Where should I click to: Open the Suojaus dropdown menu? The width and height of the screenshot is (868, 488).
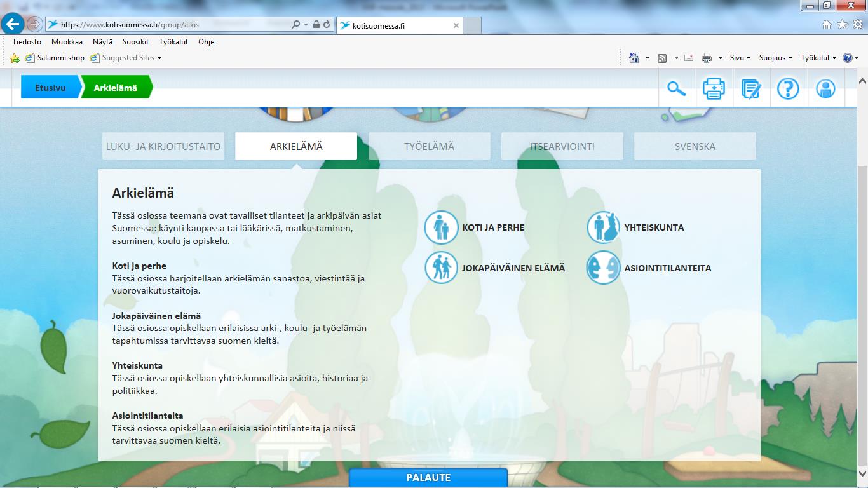[x=775, y=58]
